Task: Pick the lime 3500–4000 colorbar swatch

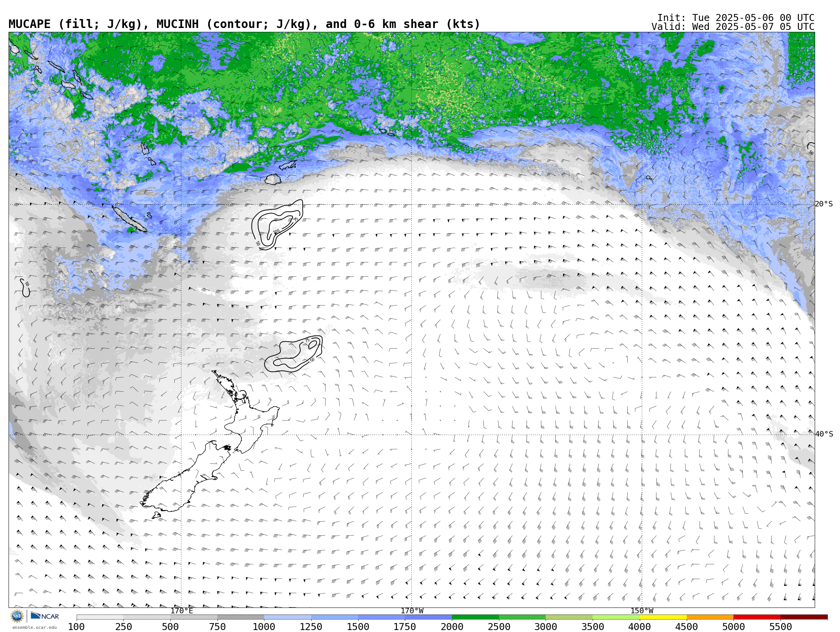Action: pos(616,617)
